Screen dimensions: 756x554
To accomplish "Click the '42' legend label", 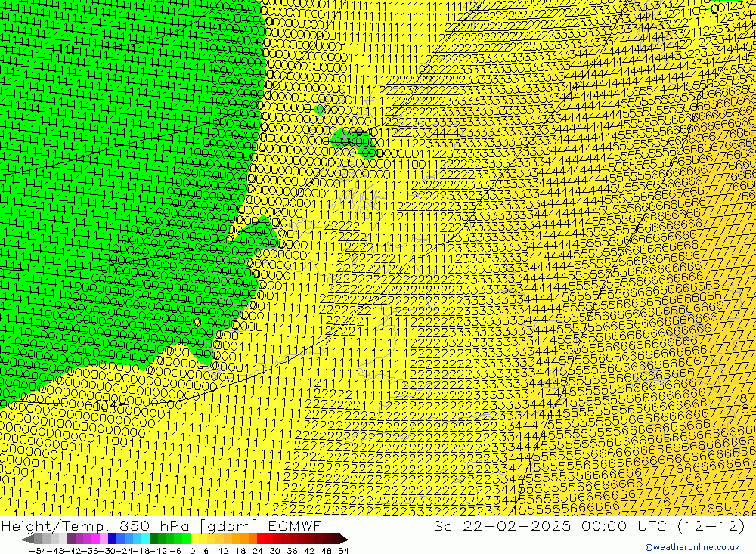I will click(x=309, y=551).
